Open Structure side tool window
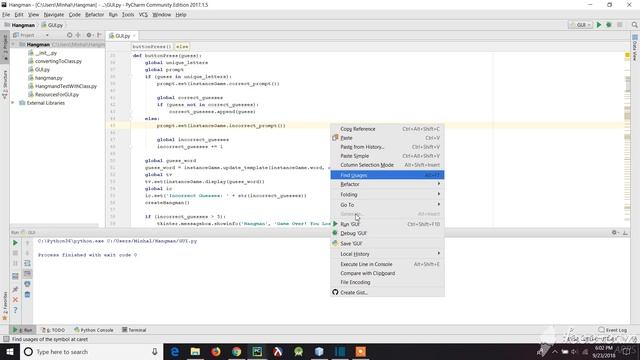This screenshot has height=360, width=640. [x=5, y=84]
